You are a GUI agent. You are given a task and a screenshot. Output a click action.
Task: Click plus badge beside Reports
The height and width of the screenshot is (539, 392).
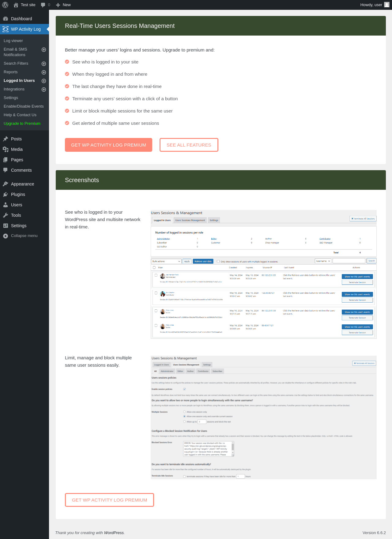coord(44,72)
